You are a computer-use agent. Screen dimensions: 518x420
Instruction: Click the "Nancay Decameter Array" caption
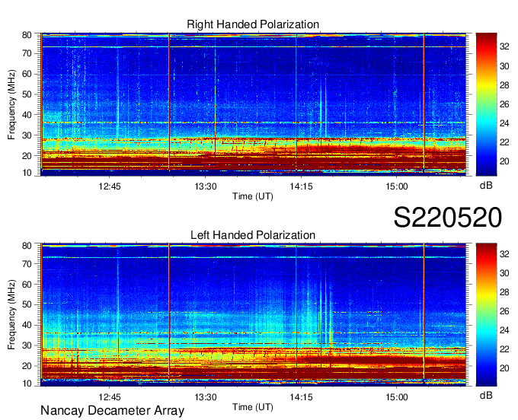pyautogui.click(x=112, y=411)
